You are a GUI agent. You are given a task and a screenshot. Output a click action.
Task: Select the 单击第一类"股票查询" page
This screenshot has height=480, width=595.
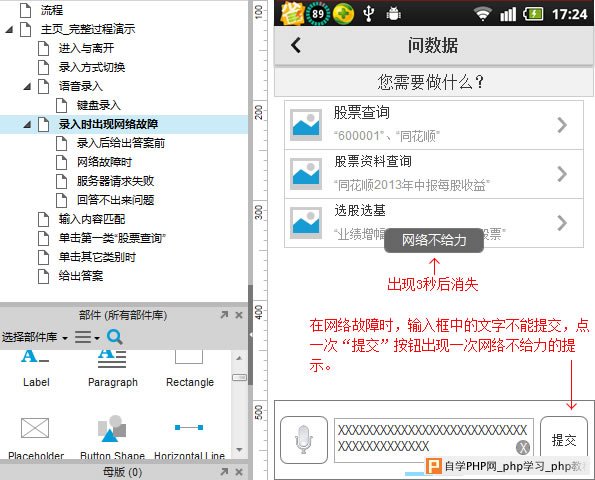tap(112, 238)
